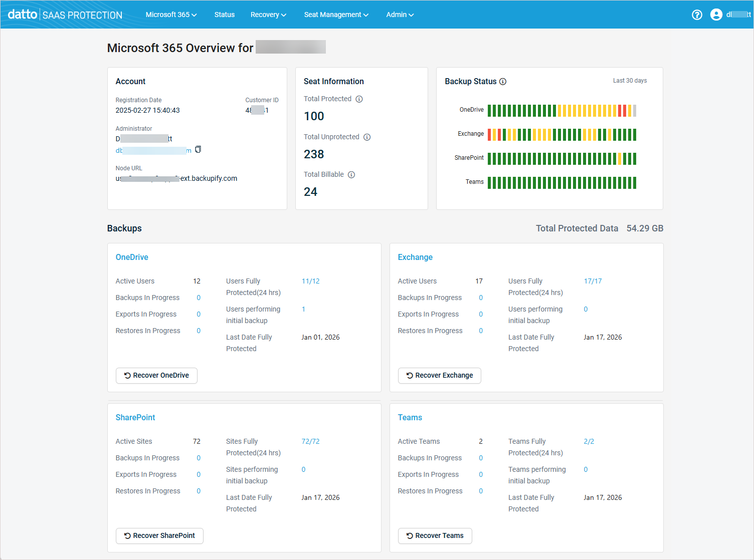The height and width of the screenshot is (560, 754).
Task: Expand the Seat Management menu
Action: 336,15
